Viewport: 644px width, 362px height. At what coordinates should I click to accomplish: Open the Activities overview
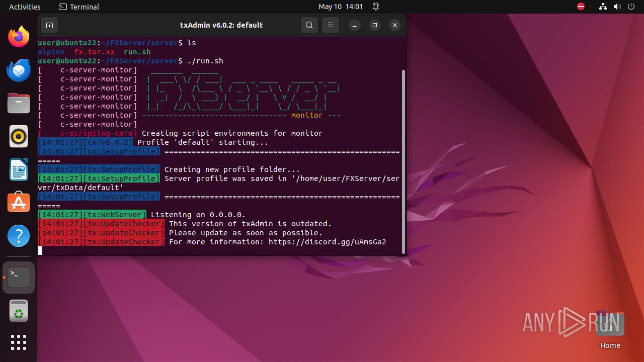25,7
